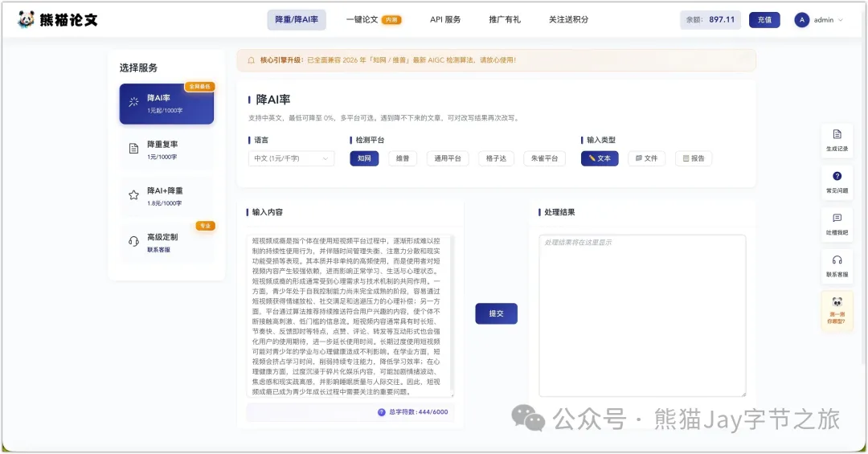The height and width of the screenshot is (454, 868).
Task: Click the admin avatar circle
Action: coord(801,20)
